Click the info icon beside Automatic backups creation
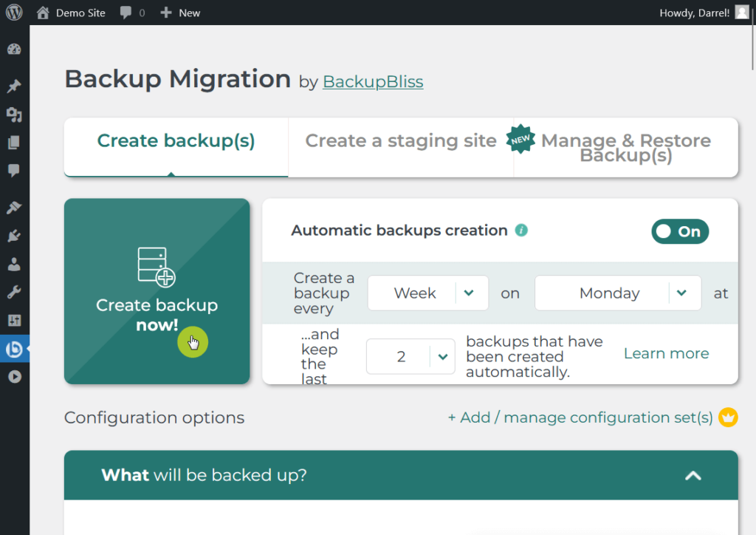 pos(521,231)
